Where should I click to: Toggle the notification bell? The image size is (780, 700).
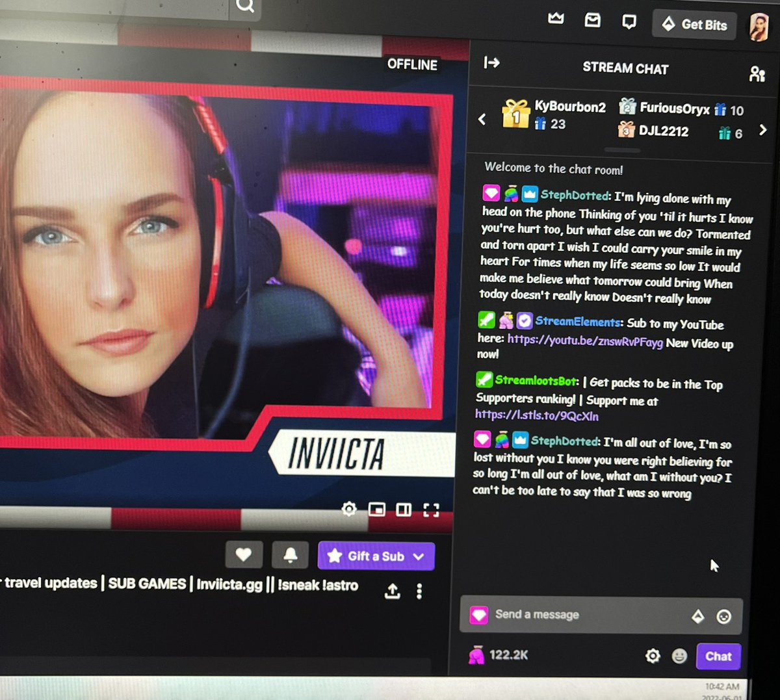[291, 555]
